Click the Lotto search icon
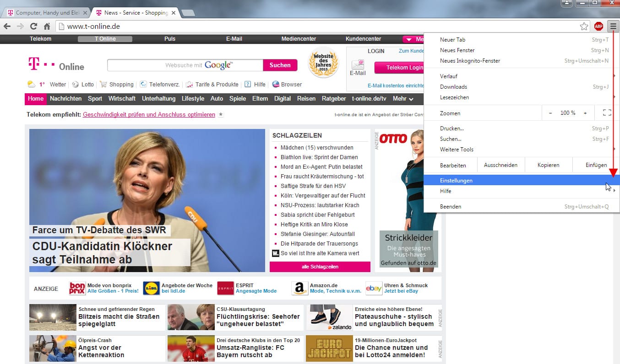 click(76, 85)
